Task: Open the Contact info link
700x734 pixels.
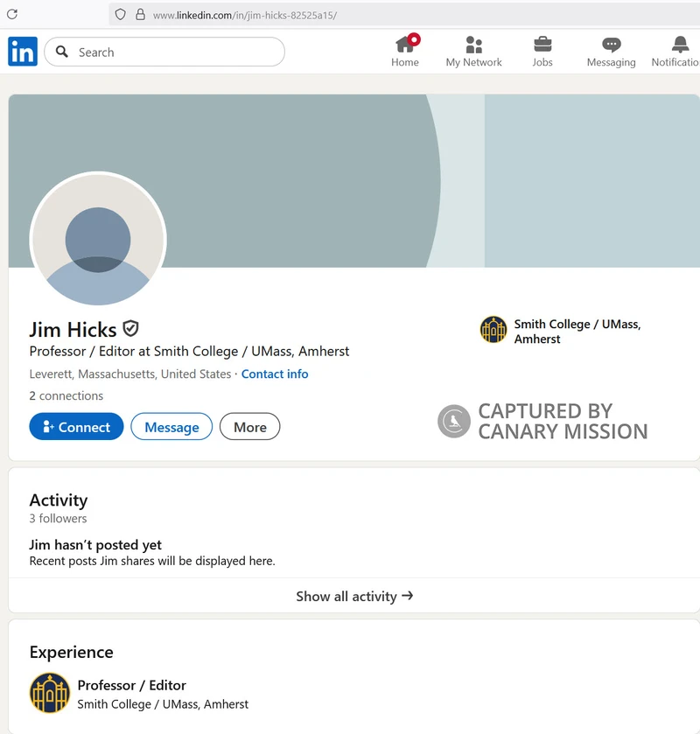Action: tap(275, 374)
